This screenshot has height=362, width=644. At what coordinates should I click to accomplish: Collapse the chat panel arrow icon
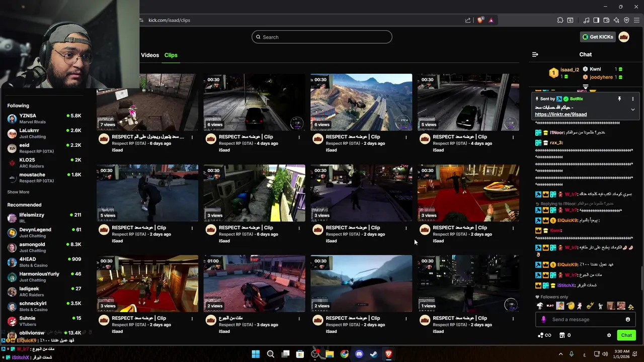(535, 54)
